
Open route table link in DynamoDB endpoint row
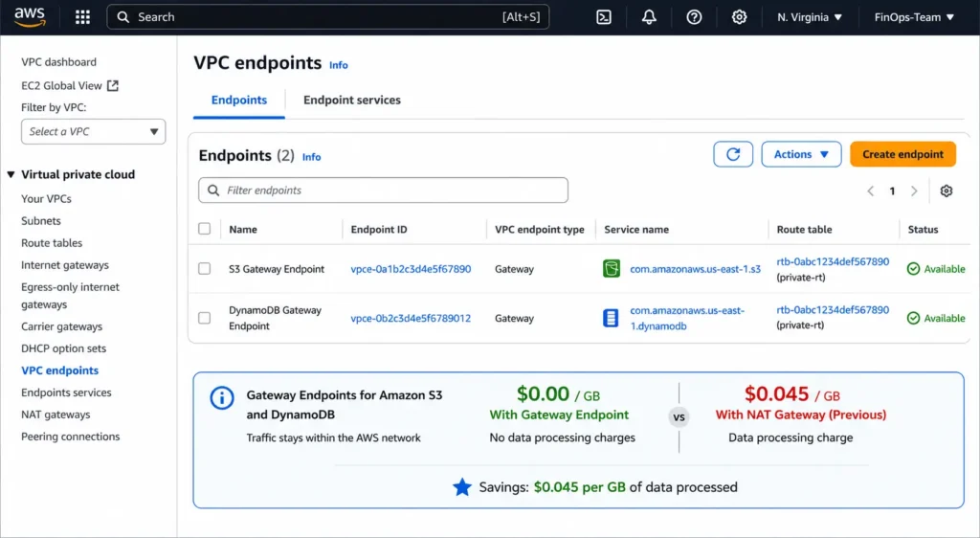coord(833,309)
